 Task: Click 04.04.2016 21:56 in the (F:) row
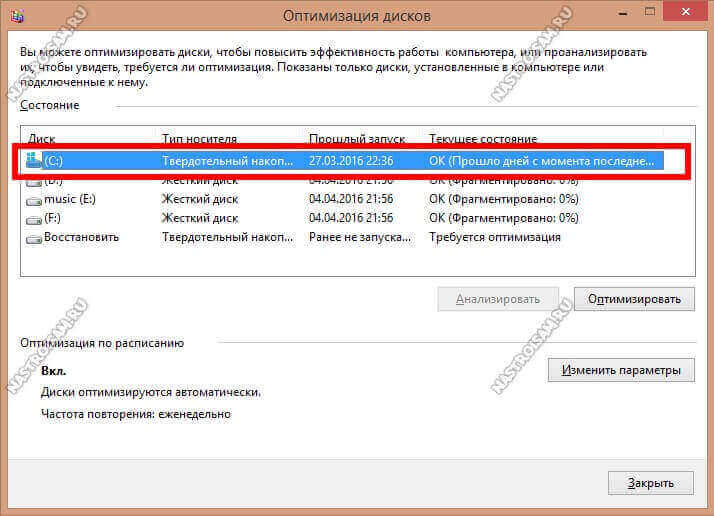coord(351,218)
